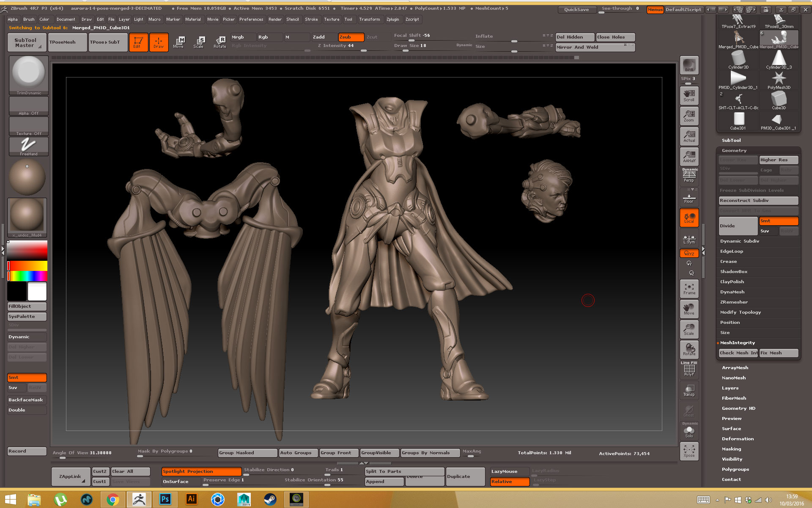This screenshot has width=812, height=508.
Task: Click the right shelf Move view icon
Action: click(689, 309)
